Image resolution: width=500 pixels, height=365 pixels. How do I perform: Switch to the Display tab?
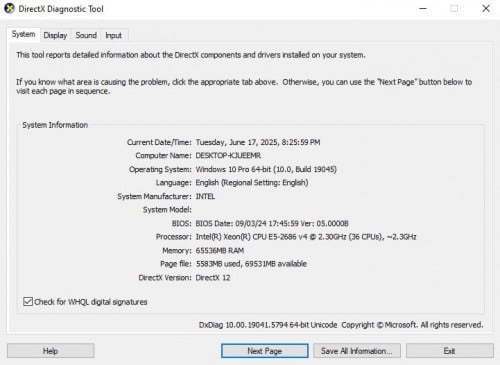[x=55, y=35]
